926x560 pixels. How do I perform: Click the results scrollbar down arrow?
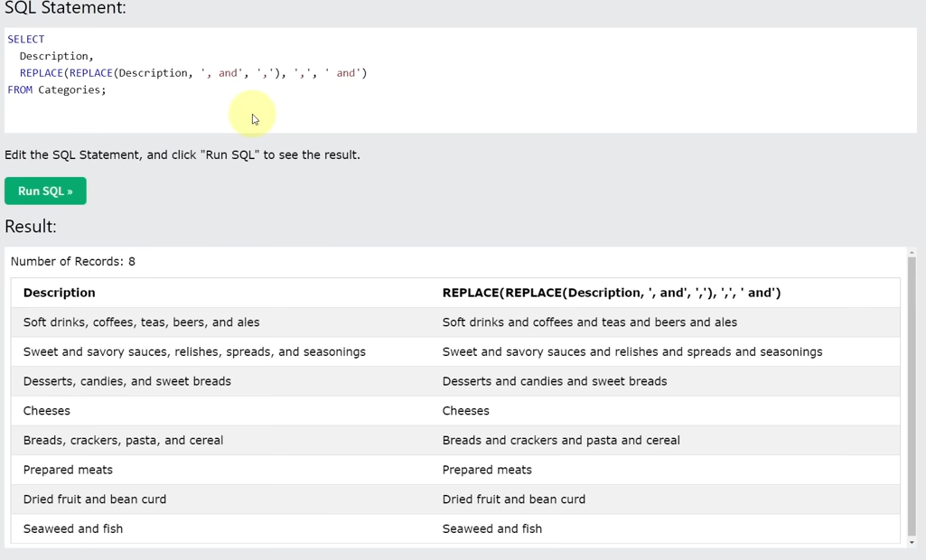[912, 542]
